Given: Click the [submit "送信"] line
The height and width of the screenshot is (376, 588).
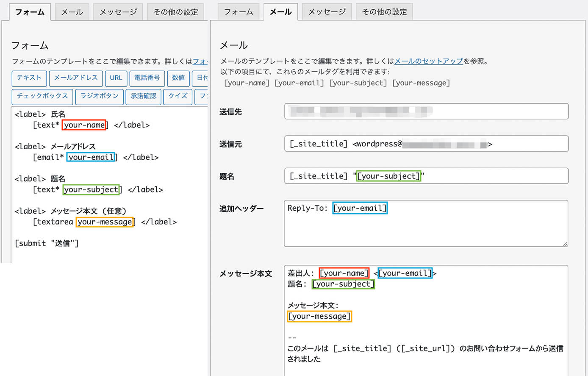Looking at the screenshot, I should tap(47, 243).
